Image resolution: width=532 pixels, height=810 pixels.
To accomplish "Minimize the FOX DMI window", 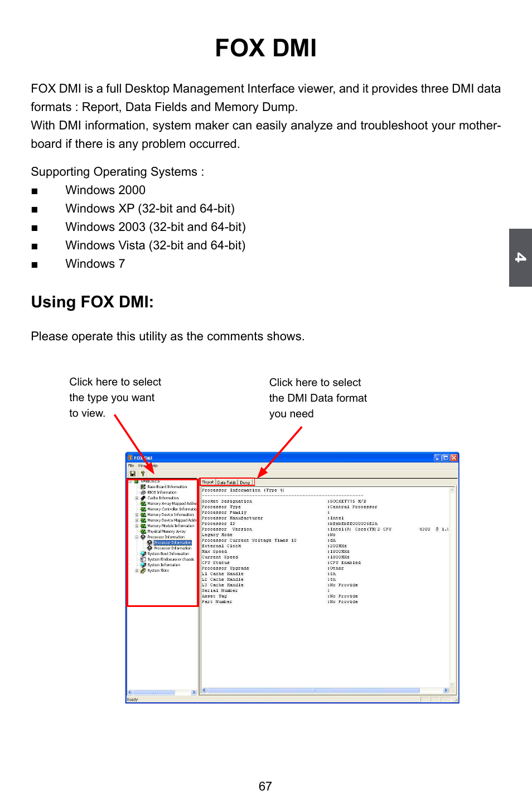I will point(438,457).
